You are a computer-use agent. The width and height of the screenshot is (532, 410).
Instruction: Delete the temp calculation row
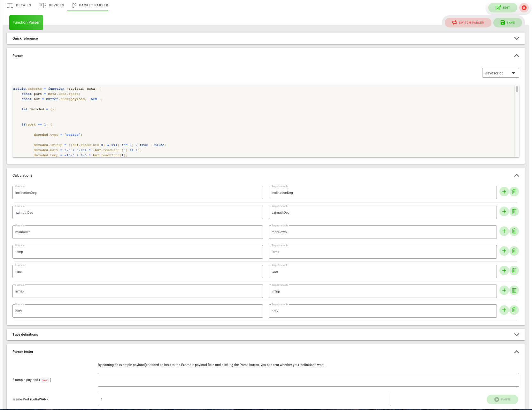(x=514, y=251)
